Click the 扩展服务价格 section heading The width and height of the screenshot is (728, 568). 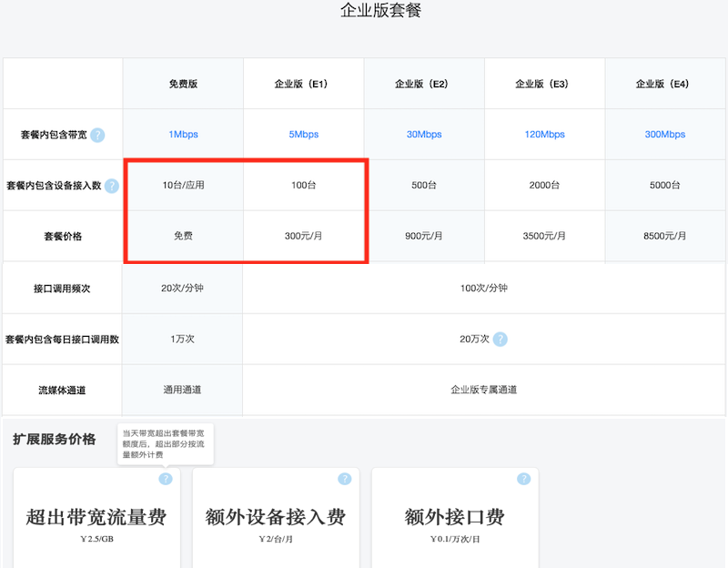point(55,440)
